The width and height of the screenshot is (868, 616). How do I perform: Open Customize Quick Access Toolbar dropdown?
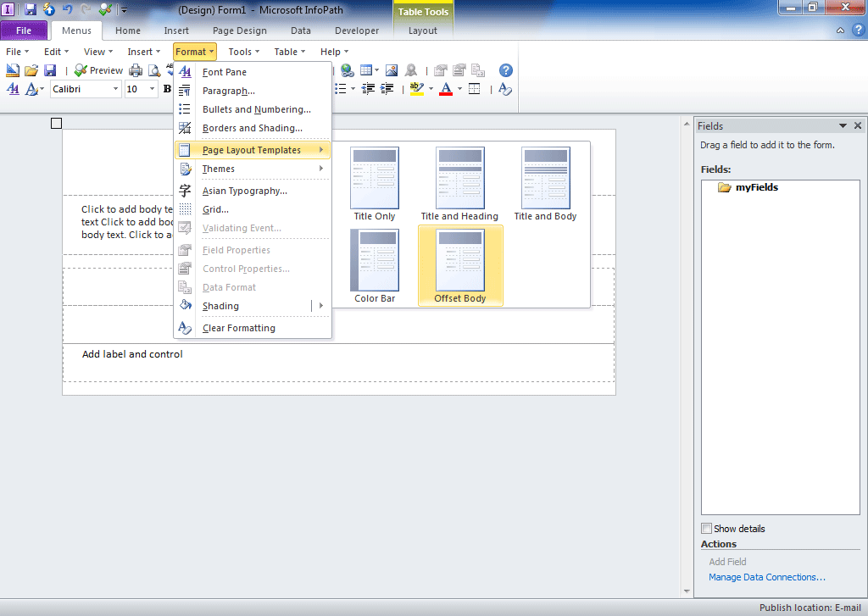click(x=124, y=10)
